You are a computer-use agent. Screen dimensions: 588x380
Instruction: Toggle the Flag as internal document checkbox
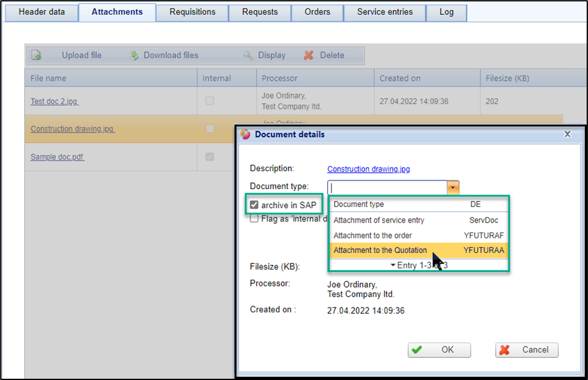[x=254, y=218]
